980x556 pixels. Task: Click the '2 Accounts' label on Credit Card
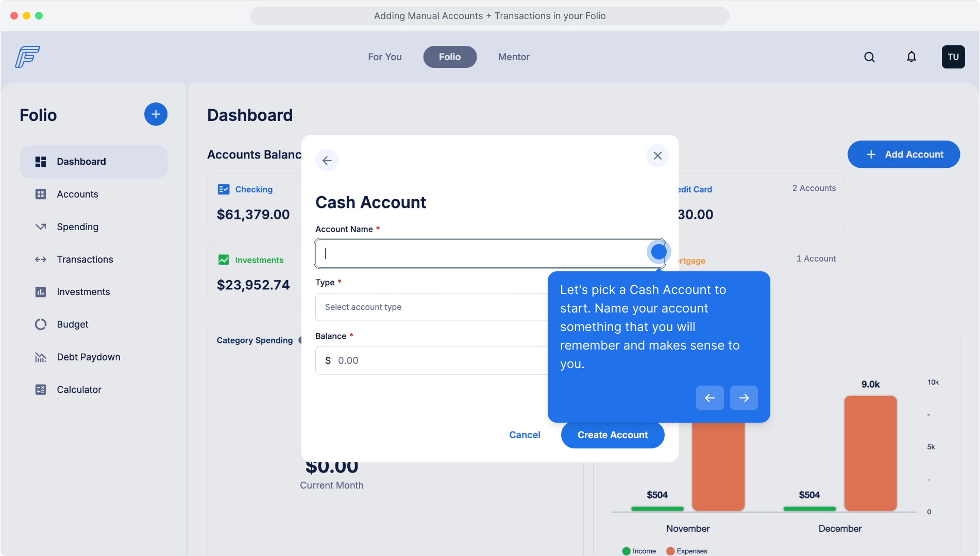coord(814,188)
